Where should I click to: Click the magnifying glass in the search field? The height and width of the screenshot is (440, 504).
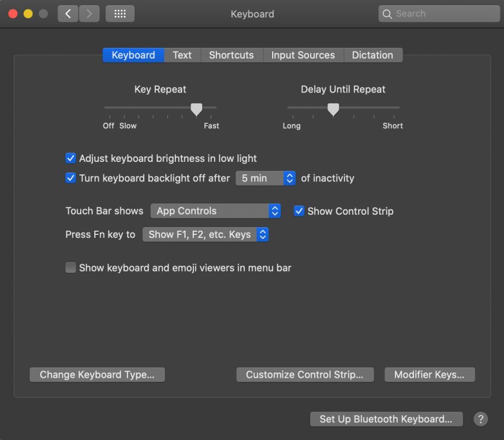pos(387,13)
